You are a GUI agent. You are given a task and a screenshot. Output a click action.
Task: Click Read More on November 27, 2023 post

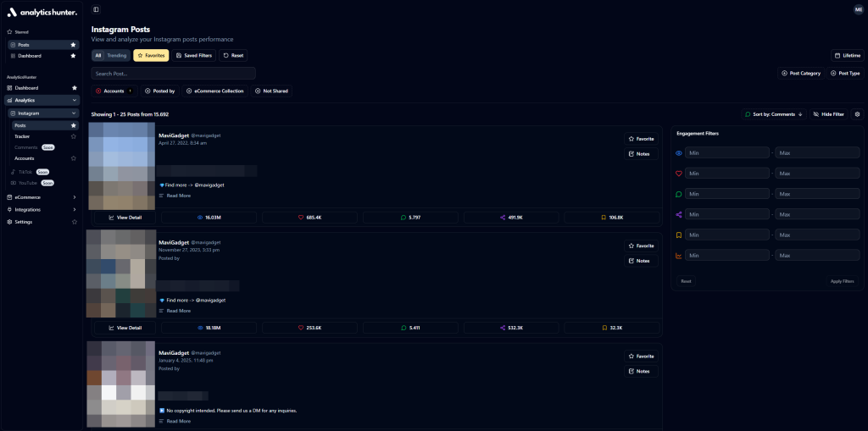[x=175, y=311]
